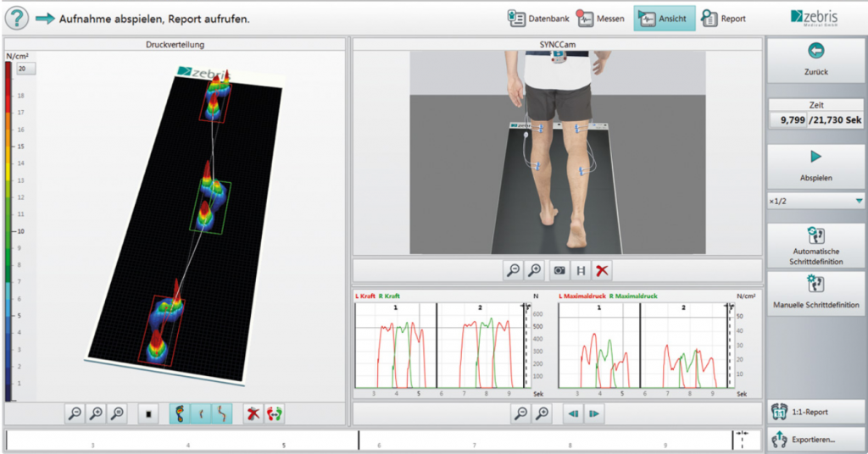Open the playback speed ×1/2 dropdown
868x454 pixels.
816,202
